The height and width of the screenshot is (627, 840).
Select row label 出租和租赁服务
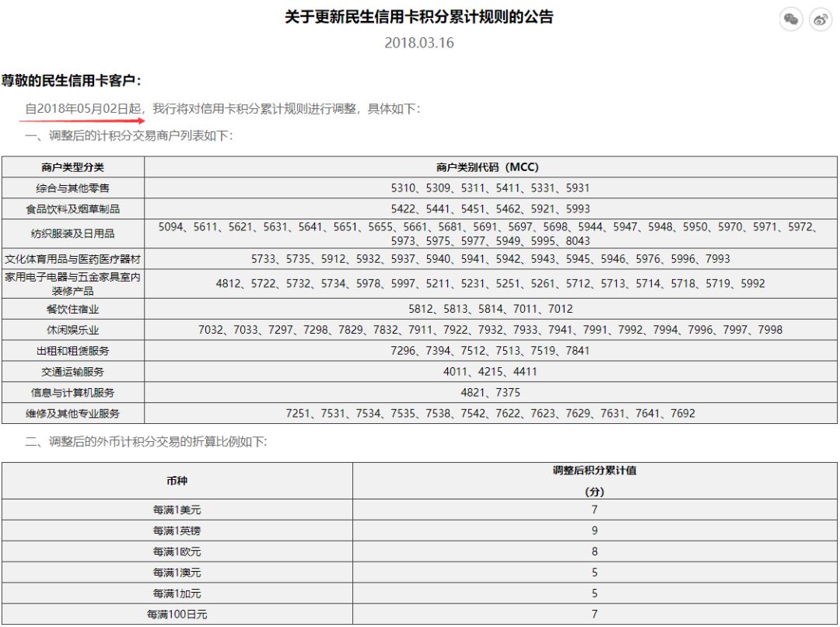[73, 351]
